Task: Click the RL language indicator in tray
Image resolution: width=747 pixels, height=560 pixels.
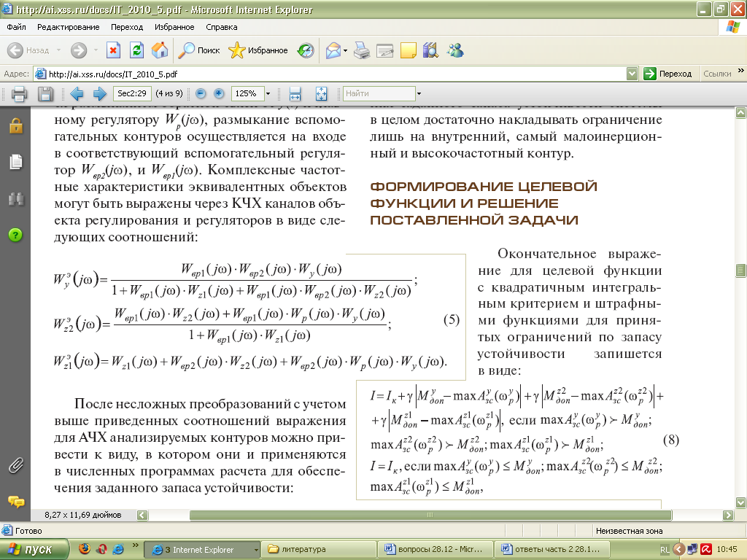Action: click(665, 550)
